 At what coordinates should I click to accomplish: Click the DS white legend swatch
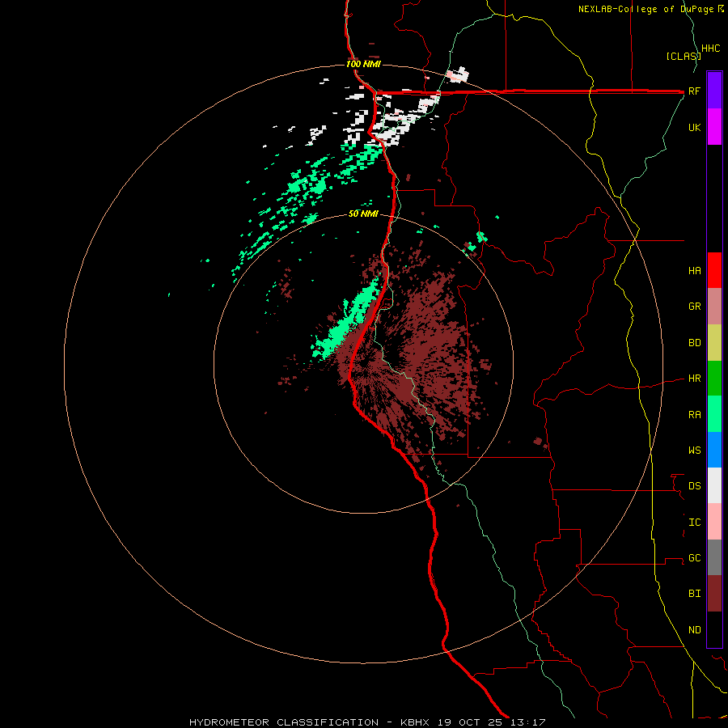tap(714, 485)
